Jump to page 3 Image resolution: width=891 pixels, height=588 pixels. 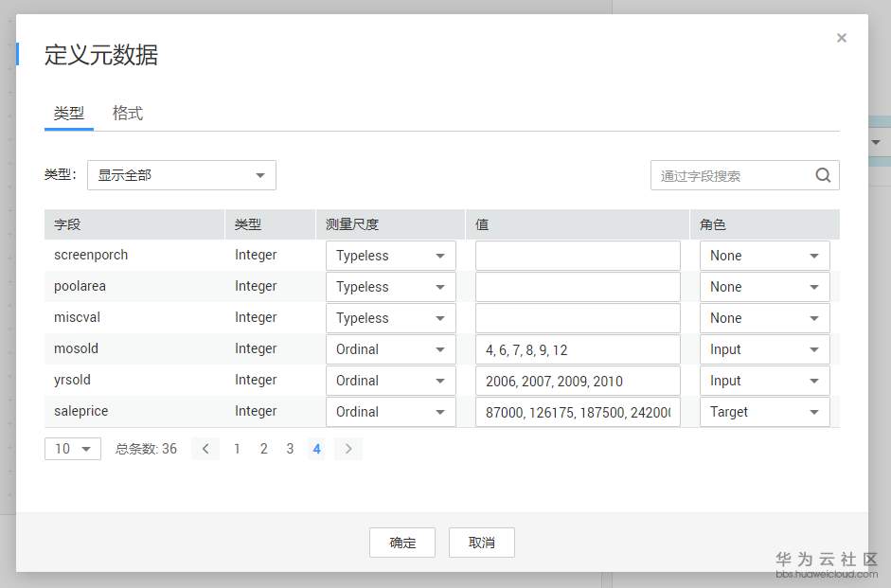click(290, 449)
